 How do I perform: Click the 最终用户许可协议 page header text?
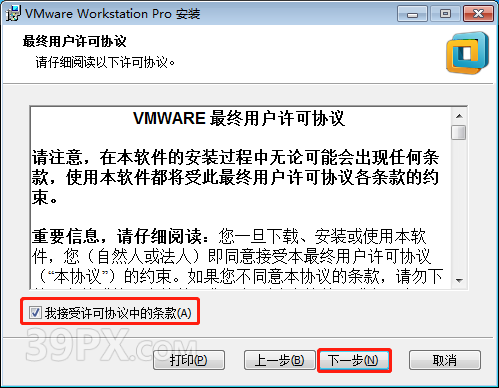point(75,41)
